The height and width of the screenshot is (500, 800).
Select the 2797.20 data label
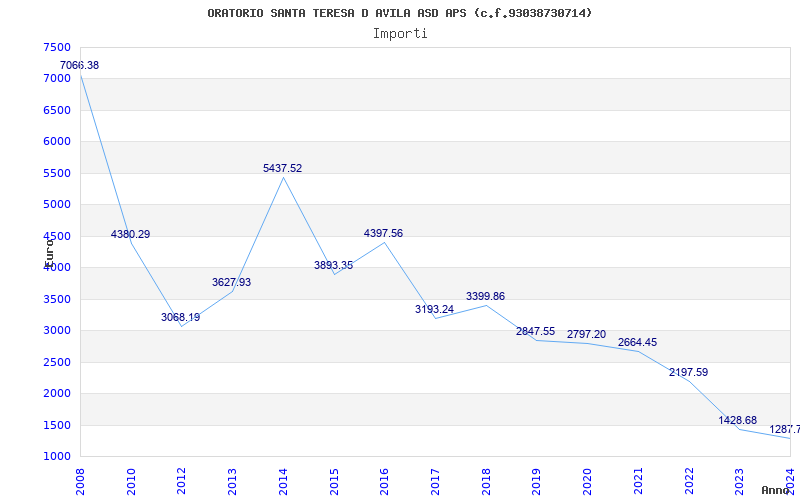[586, 334]
